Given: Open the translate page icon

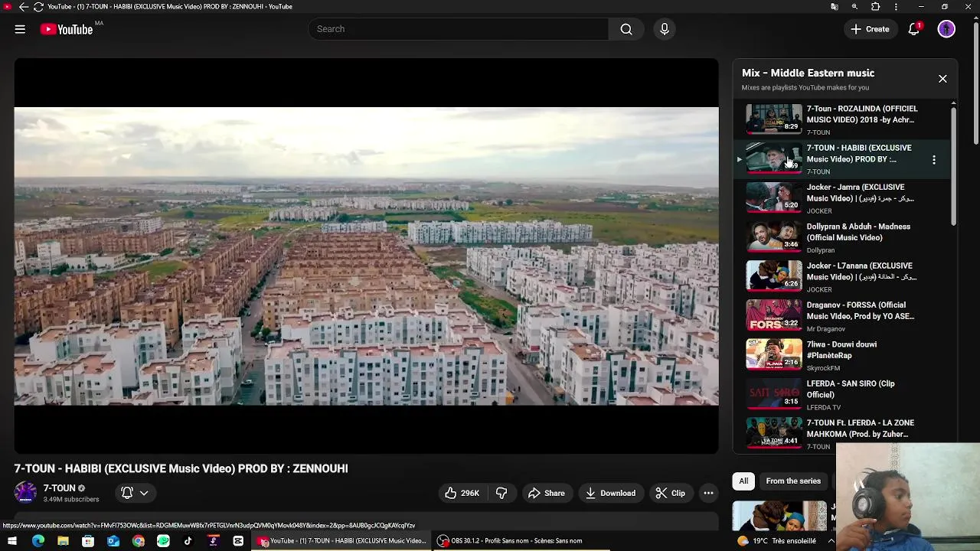Looking at the screenshot, I should [835, 7].
